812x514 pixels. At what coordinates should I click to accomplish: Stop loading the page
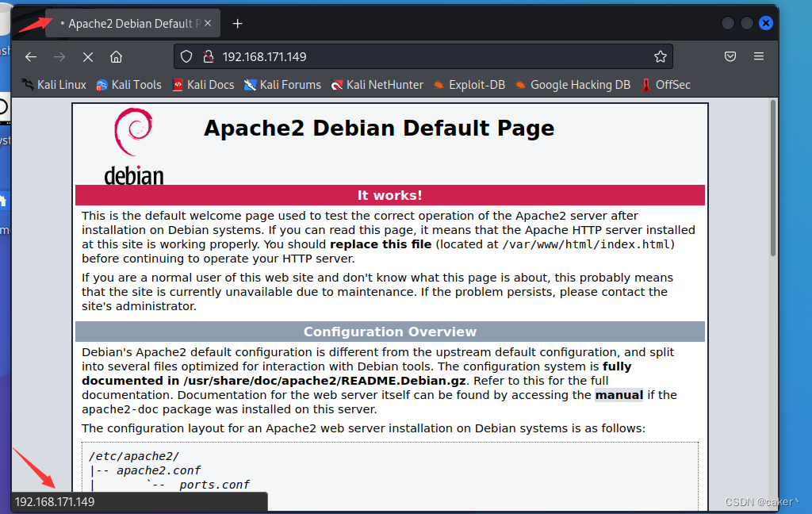pyautogui.click(x=88, y=57)
